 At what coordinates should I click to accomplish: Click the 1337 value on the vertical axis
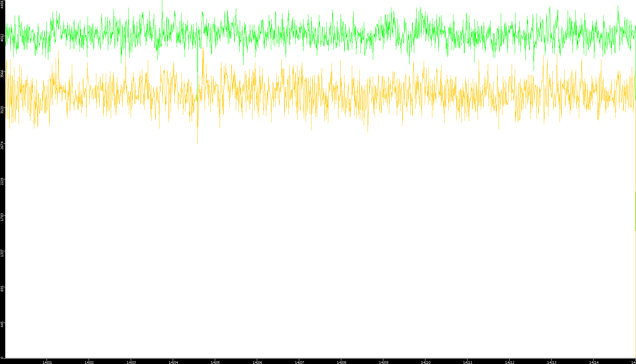pos(2,253)
